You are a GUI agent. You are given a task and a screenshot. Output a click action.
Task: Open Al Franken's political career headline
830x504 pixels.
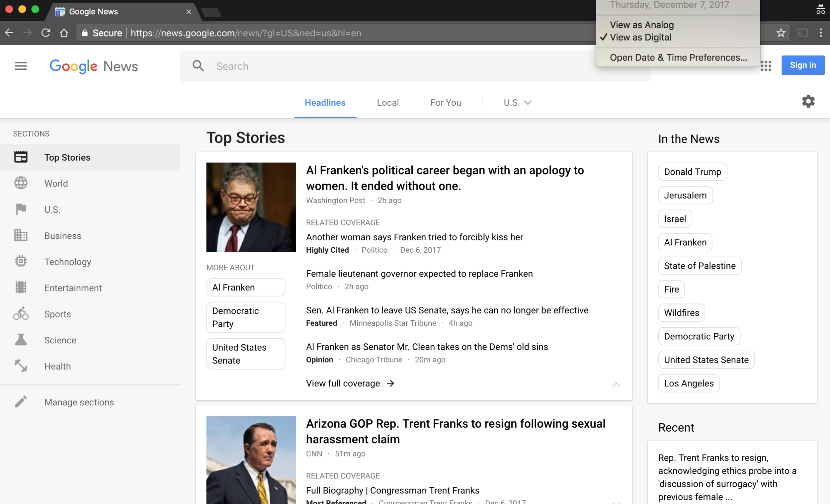tap(445, 178)
